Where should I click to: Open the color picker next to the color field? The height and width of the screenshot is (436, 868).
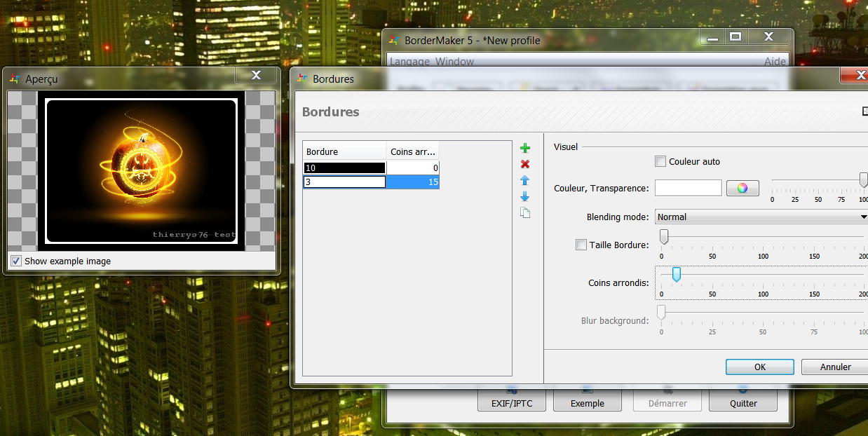742,187
